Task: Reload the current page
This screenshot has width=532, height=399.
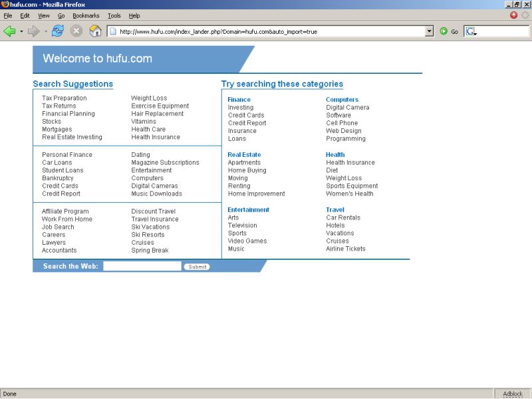Action: click(58, 31)
